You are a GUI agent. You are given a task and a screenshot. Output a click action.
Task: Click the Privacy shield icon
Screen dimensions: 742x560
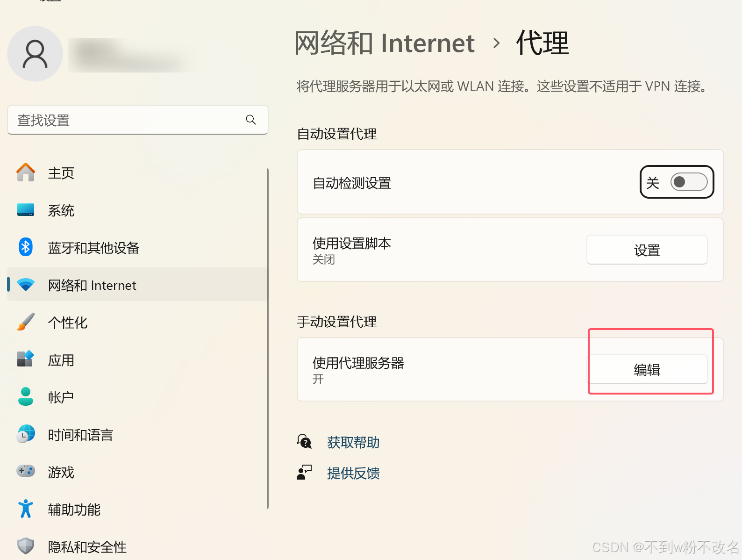coord(26,546)
